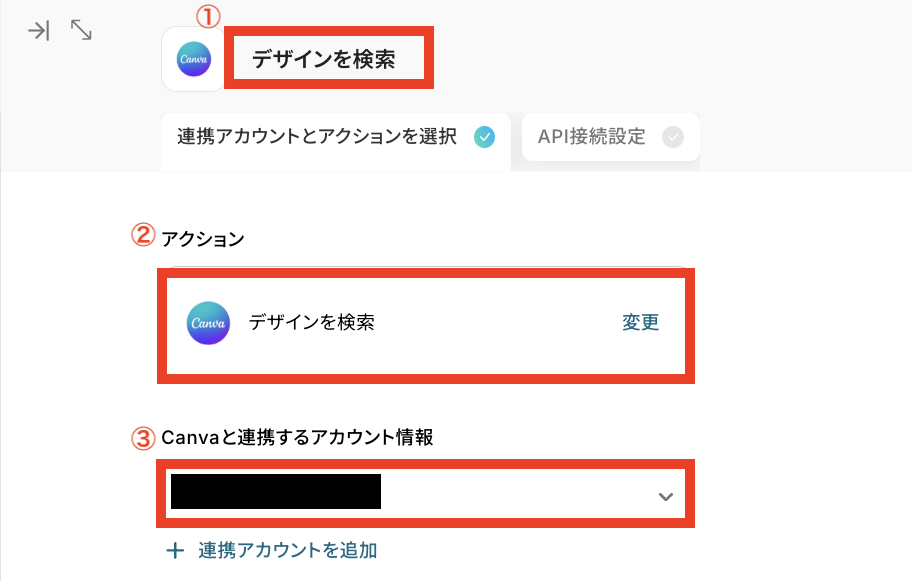This screenshot has width=912, height=581.
Task: Click the gray checkmark on API接続設定 tab
Action: pyautogui.click(x=673, y=138)
